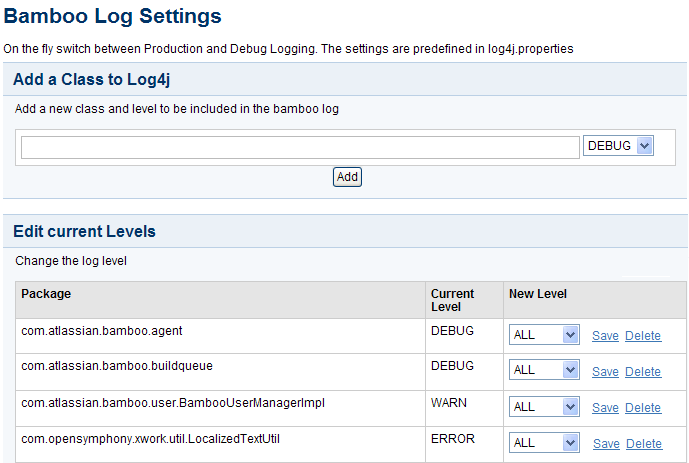Delete the com.atlassian.bamboo.buildqueue entry

643,372
